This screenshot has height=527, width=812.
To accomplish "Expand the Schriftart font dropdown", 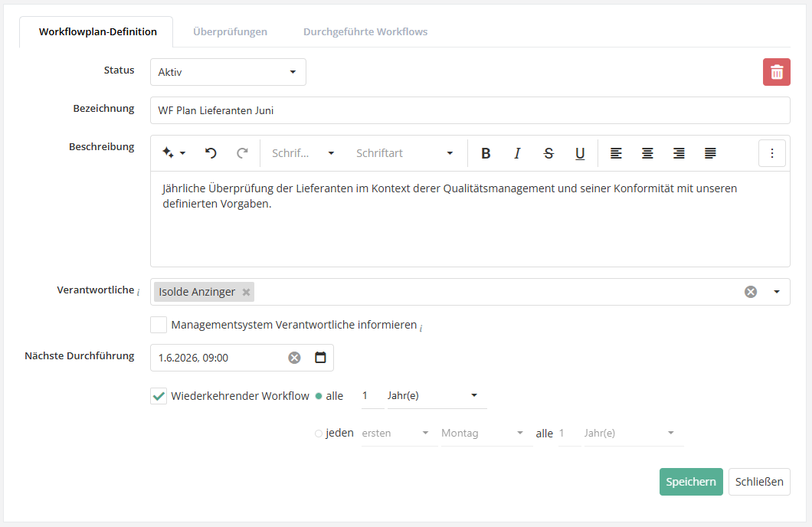I will click(x=404, y=153).
